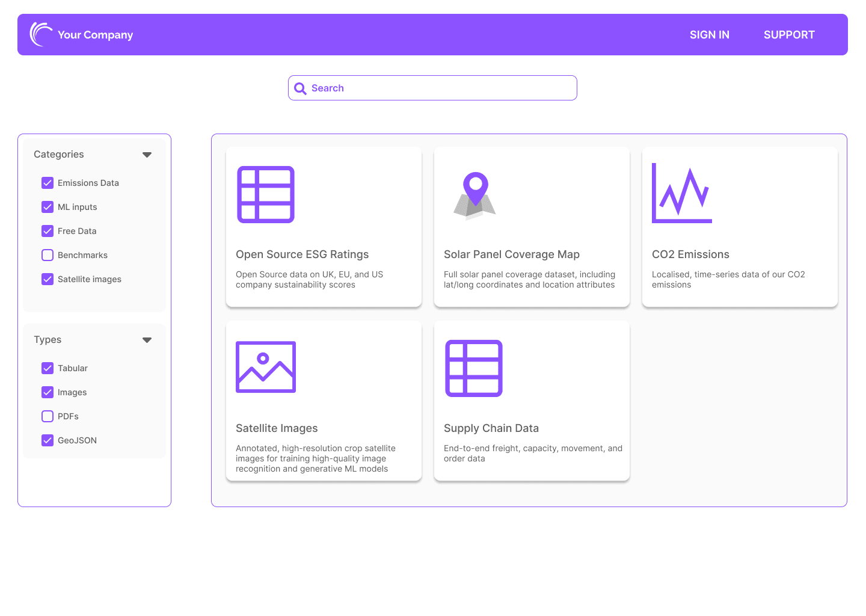Click into the Search input field
The height and width of the screenshot is (616, 866).
click(439, 88)
